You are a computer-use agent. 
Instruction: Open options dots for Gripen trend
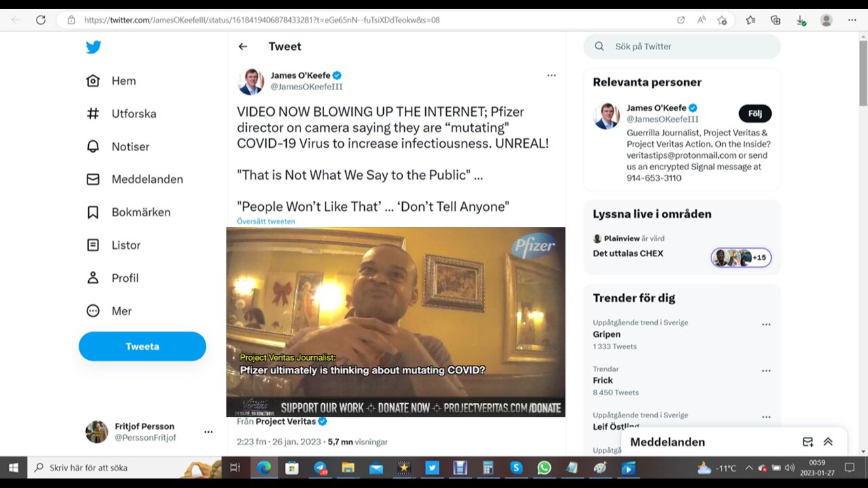pos(766,325)
